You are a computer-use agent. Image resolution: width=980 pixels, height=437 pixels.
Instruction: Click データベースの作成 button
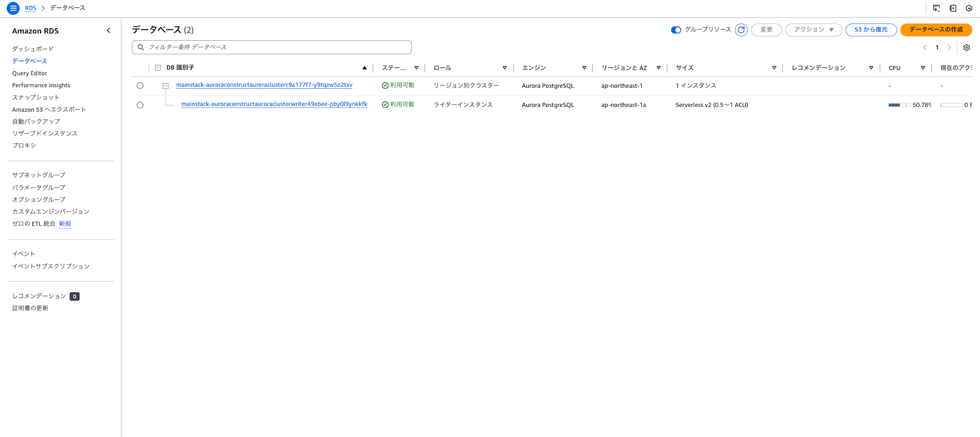coord(936,30)
